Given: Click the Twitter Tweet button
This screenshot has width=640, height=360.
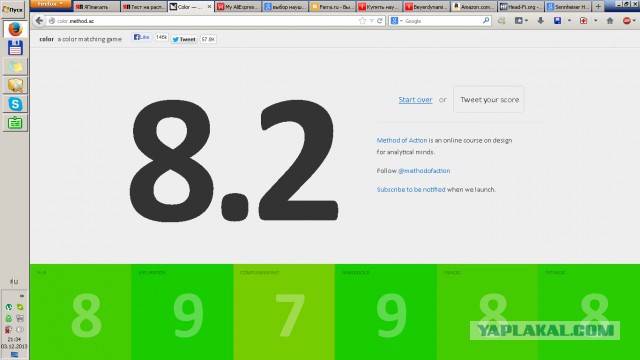Looking at the screenshot, I should pos(184,39).
